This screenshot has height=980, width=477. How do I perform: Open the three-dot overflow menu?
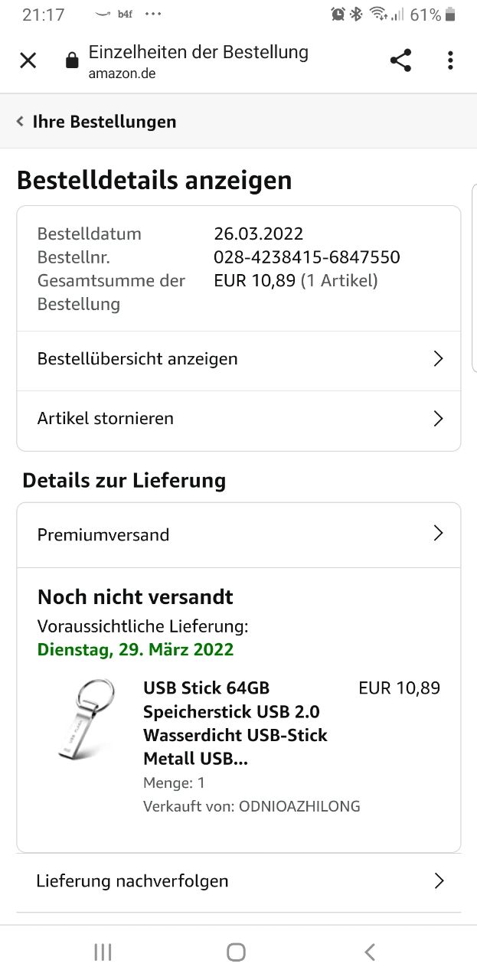450,60
